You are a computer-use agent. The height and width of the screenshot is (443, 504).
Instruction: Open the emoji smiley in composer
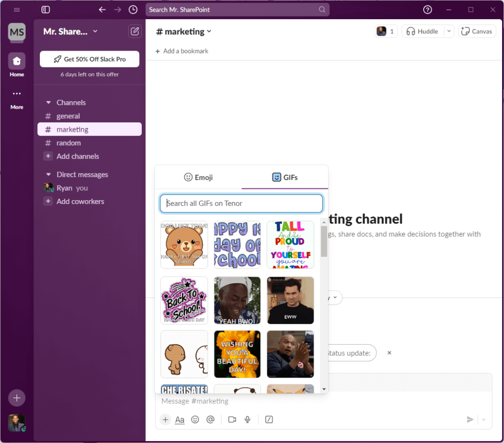point(195,419)
